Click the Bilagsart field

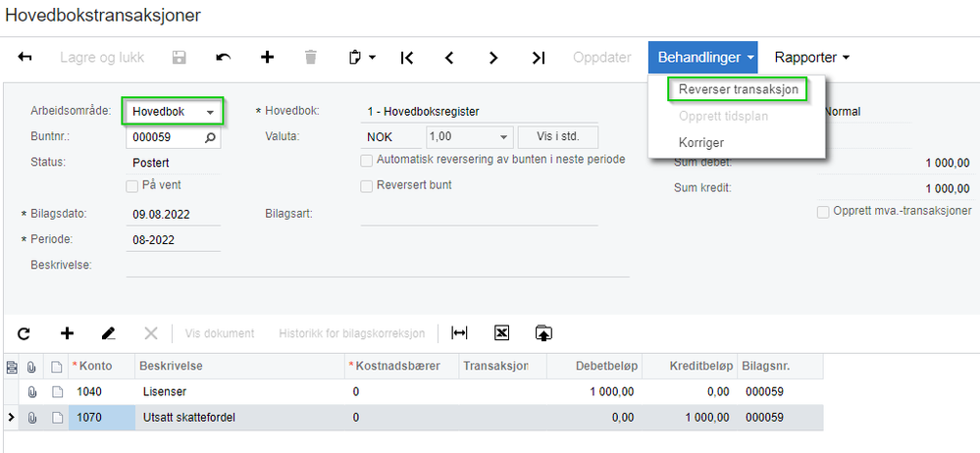tap(480, 214)
